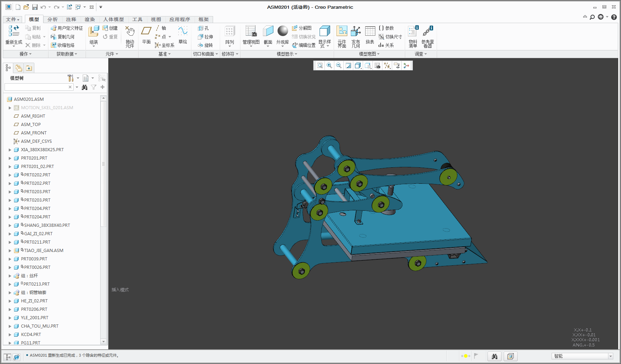Click the binoculars Find icon in model tree

pos(84,87)
